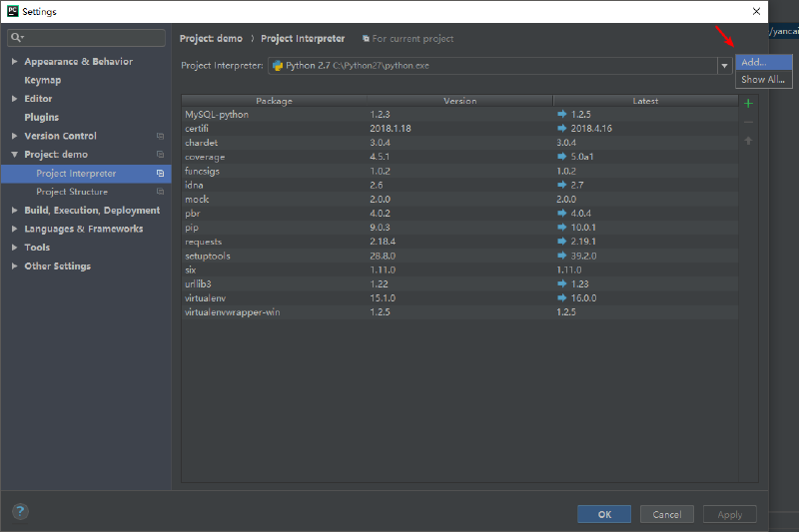
Task: Click update arrow icon for pbr
Action: tap(562, 213)
